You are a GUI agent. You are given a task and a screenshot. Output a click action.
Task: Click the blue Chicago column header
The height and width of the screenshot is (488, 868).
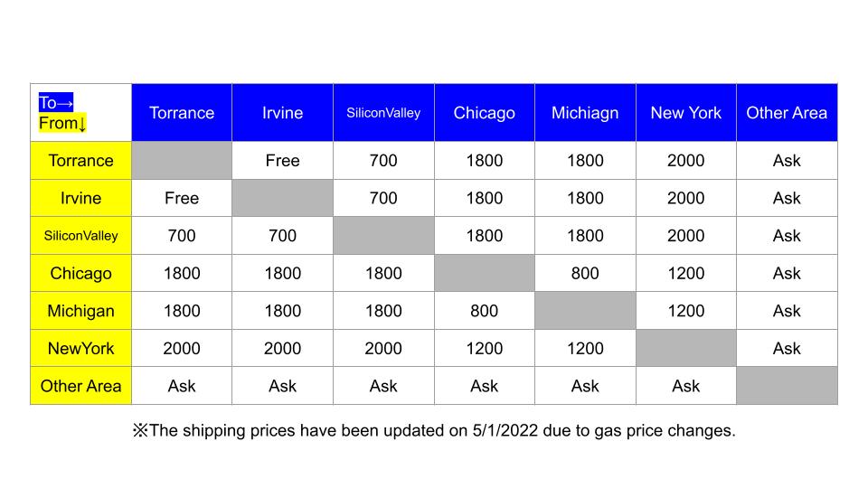coord(484,113)
